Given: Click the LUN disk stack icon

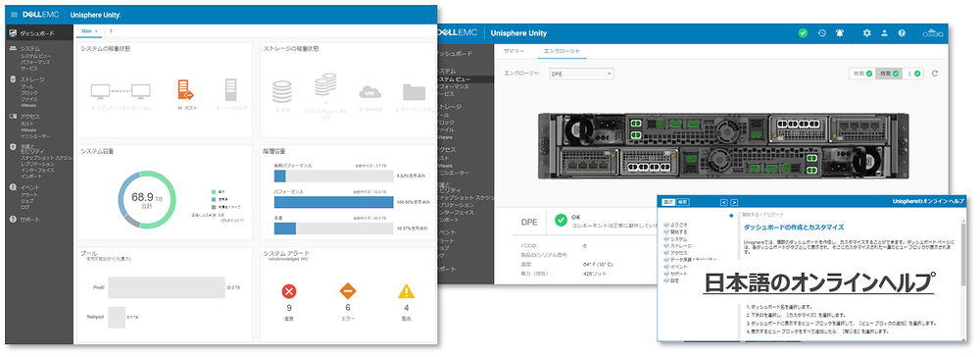Looking at the screenshot, I should click(282, 91).
